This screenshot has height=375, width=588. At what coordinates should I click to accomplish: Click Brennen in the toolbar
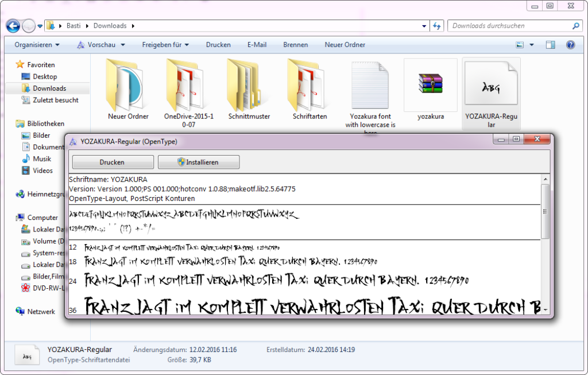295,45
